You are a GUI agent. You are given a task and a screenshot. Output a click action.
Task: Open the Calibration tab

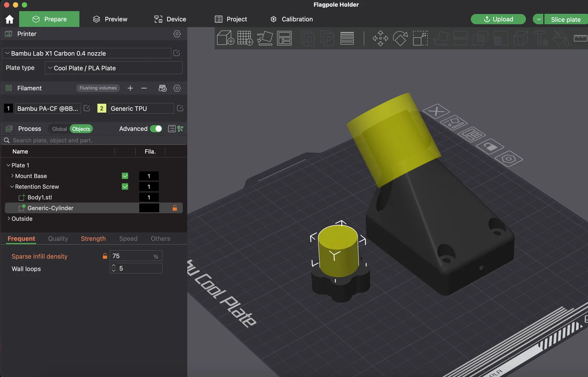pyautogui.click(x=291, y=19)
